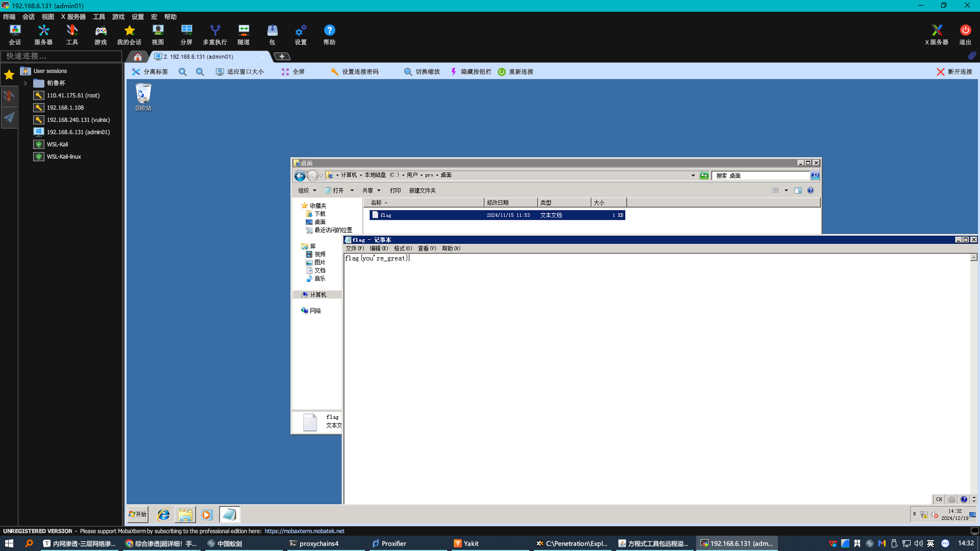Open the Tools toolbar icon
Viewport: 980px width, 551px height.
pyautogui.click(x=72, y=35)
